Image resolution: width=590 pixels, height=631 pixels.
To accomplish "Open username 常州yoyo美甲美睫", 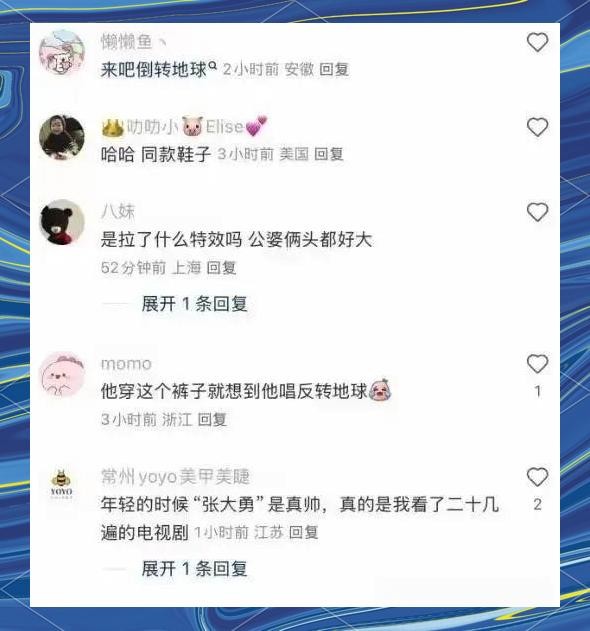I will (x=175, y=477).
